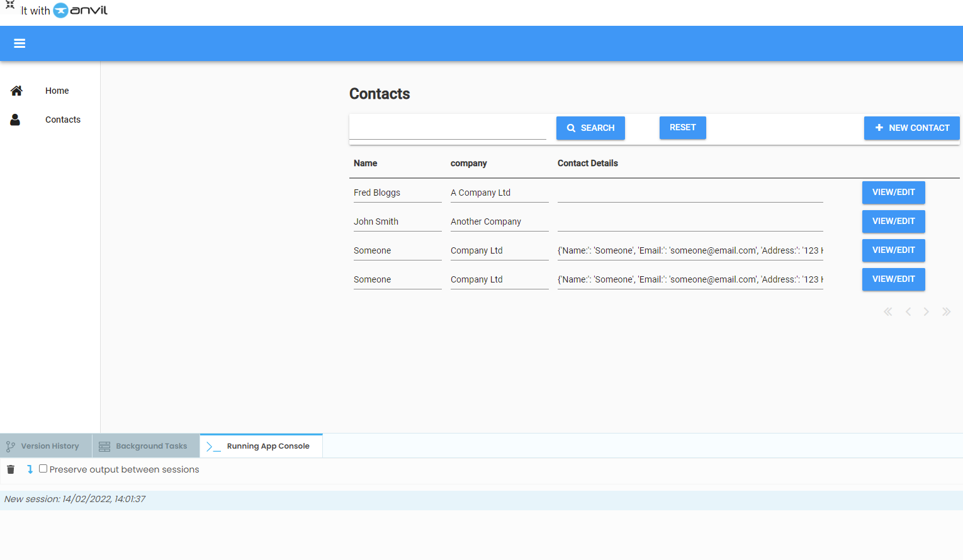
Task: Go to next page with right chevron
Action: [926, 311]
